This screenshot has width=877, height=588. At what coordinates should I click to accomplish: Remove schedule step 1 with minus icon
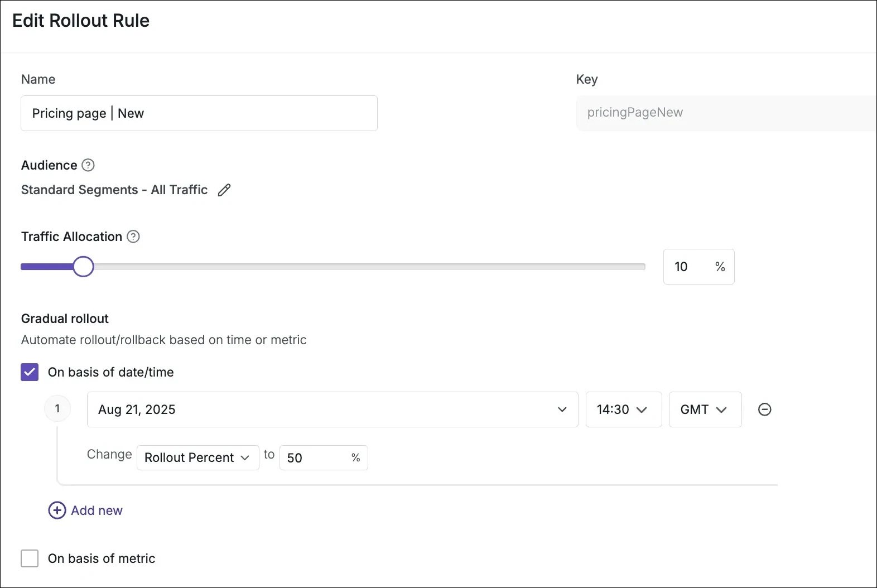765,409
